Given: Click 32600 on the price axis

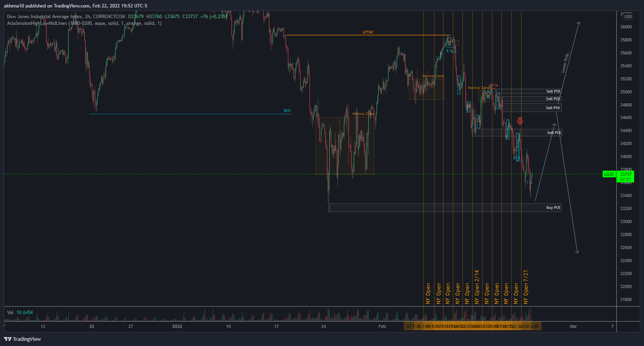Looking at the screenshot, I should click(626, 248).
